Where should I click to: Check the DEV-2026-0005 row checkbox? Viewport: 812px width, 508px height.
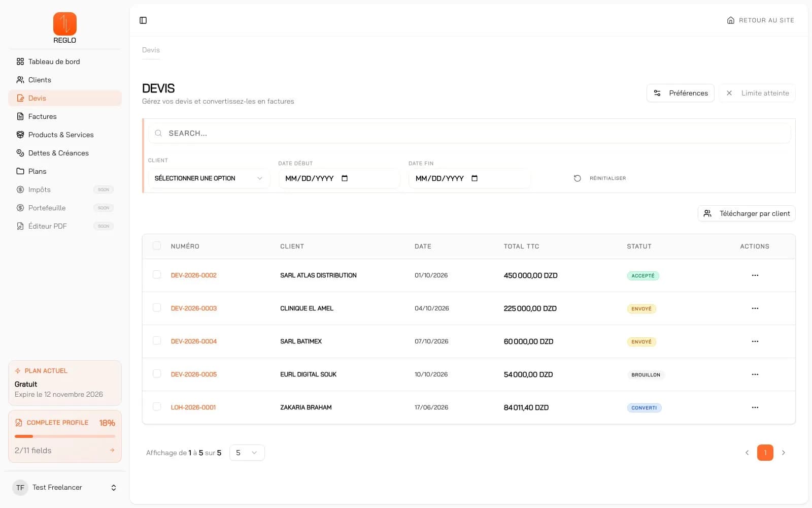[x=157, y=374]
